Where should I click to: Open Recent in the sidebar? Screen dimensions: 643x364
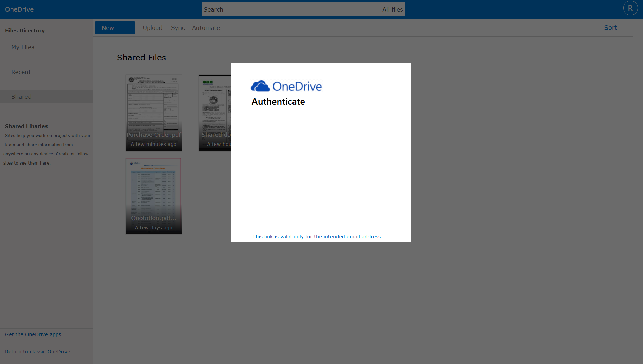(21, 72)
